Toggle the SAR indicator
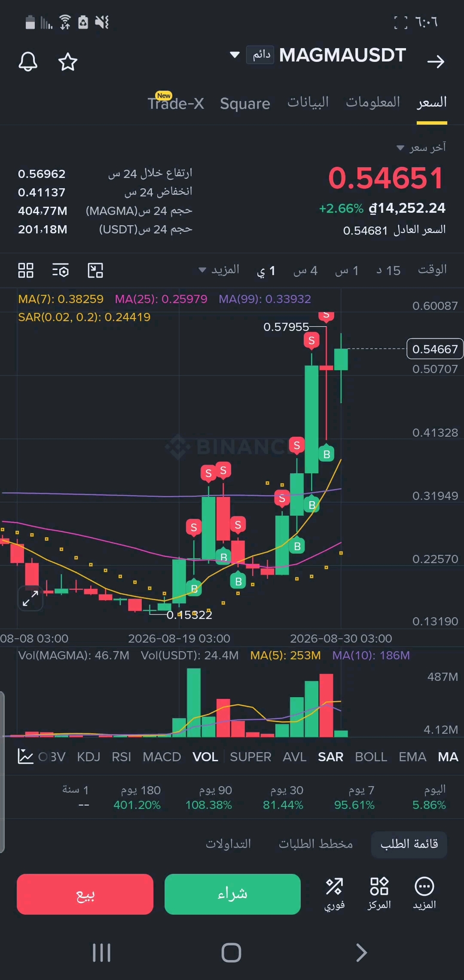 (x=331, y=757)
